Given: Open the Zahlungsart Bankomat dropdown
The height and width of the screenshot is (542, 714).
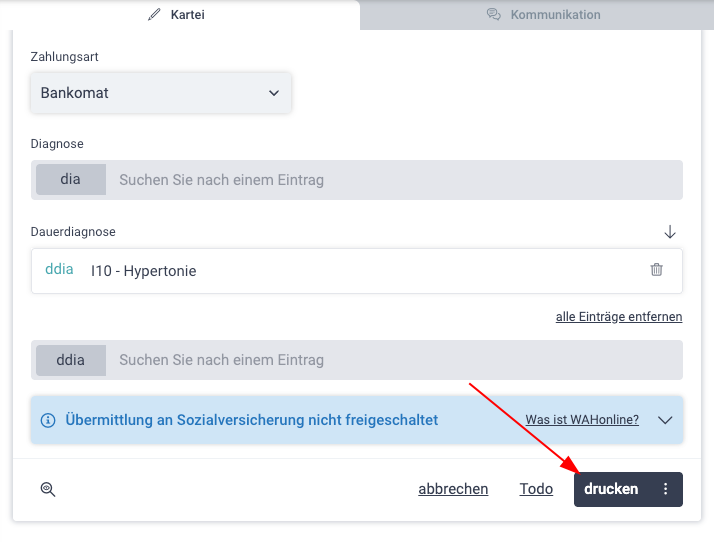Looking at the screenshot, I should point(161,93).
